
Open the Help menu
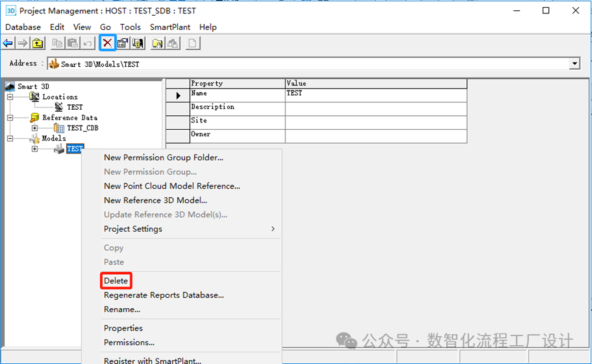[208, 27]
